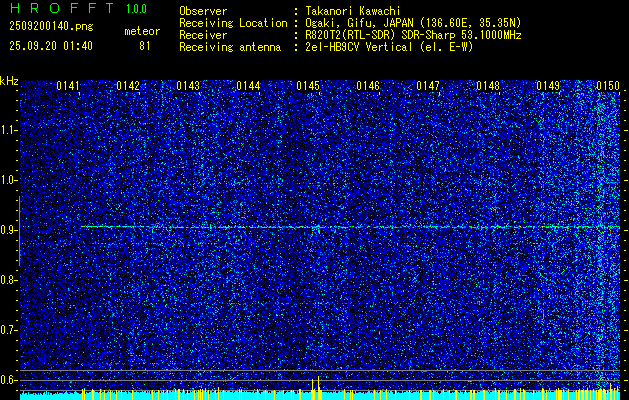Click time marker 0150

tap(608, 86)
